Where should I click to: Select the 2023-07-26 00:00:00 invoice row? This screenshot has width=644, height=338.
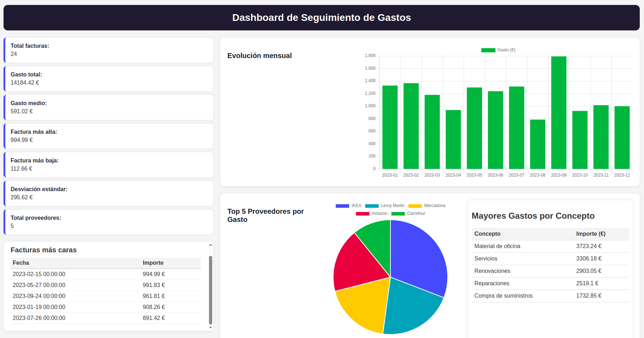pyautogui.click(x=106, y=318)
